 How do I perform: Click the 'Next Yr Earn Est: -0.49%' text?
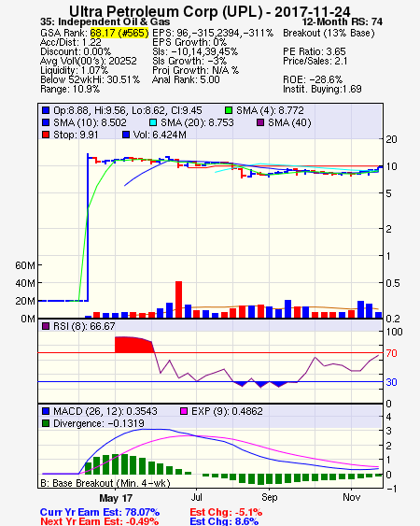(x=100, y=521)
